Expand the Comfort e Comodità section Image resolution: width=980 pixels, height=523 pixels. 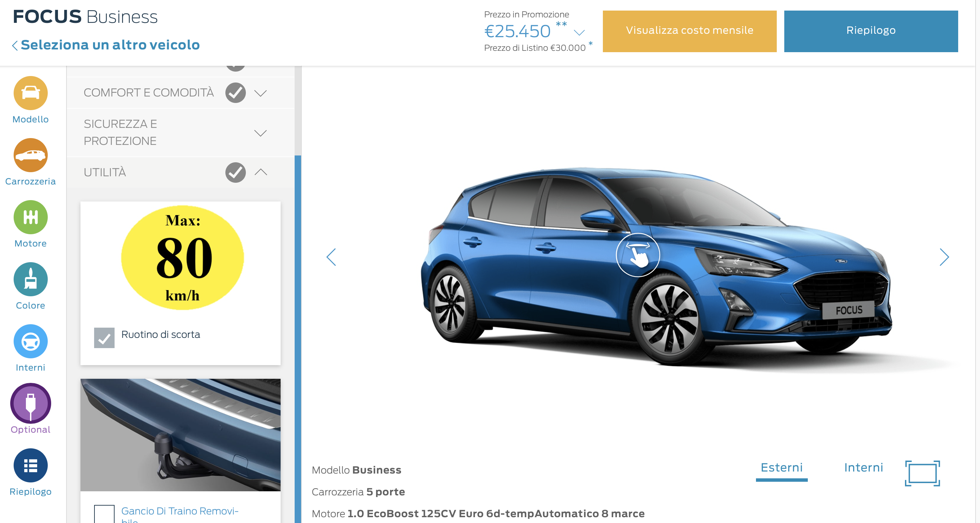tap(260, 93)
